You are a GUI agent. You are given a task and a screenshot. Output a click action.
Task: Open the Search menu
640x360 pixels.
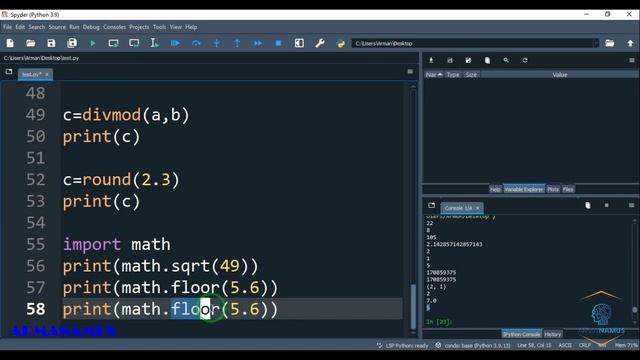point(37,27)
